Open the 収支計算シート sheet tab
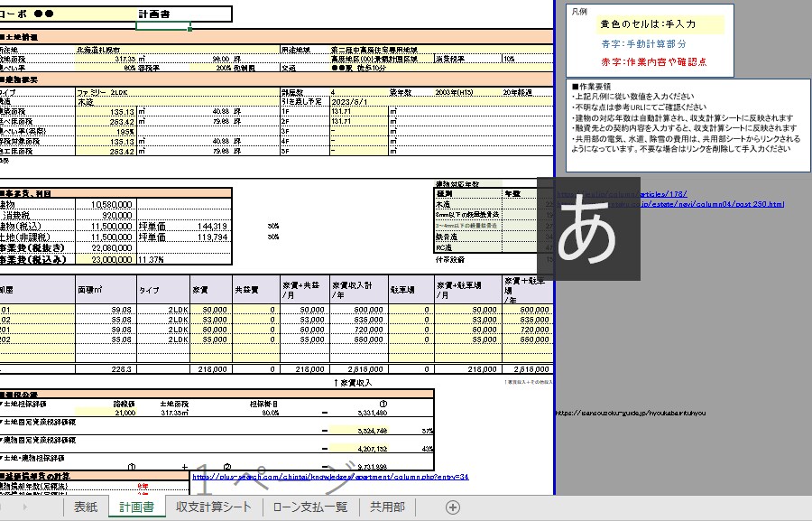 213,507
